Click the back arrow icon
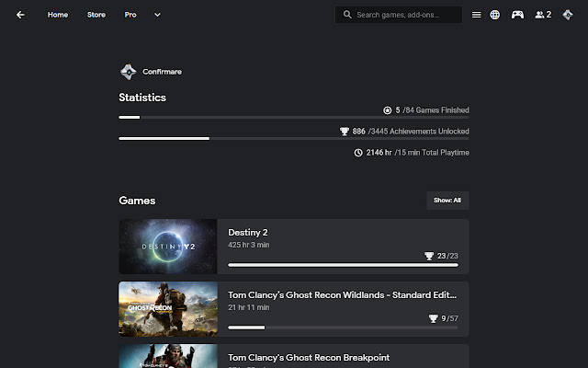 pos(20,15)
